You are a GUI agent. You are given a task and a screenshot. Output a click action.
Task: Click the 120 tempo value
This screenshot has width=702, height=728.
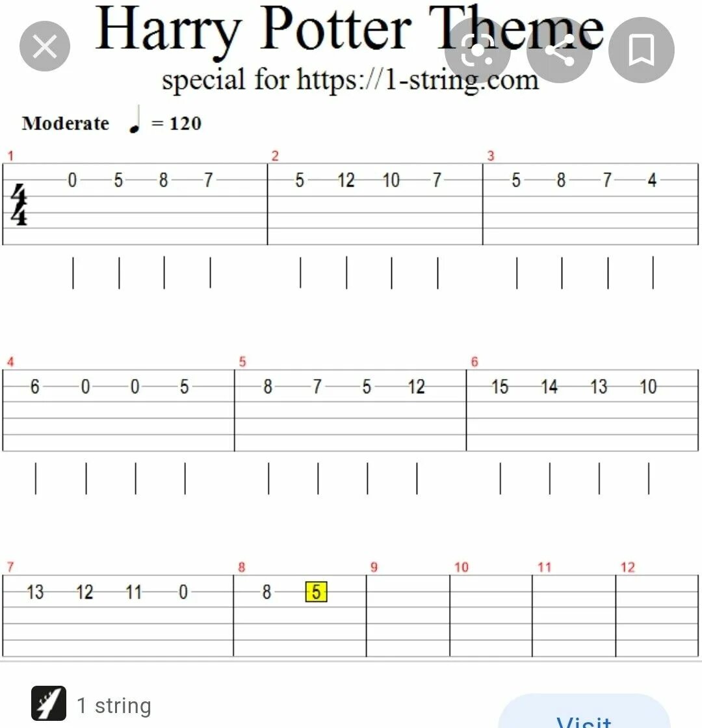tap(185, 123)
